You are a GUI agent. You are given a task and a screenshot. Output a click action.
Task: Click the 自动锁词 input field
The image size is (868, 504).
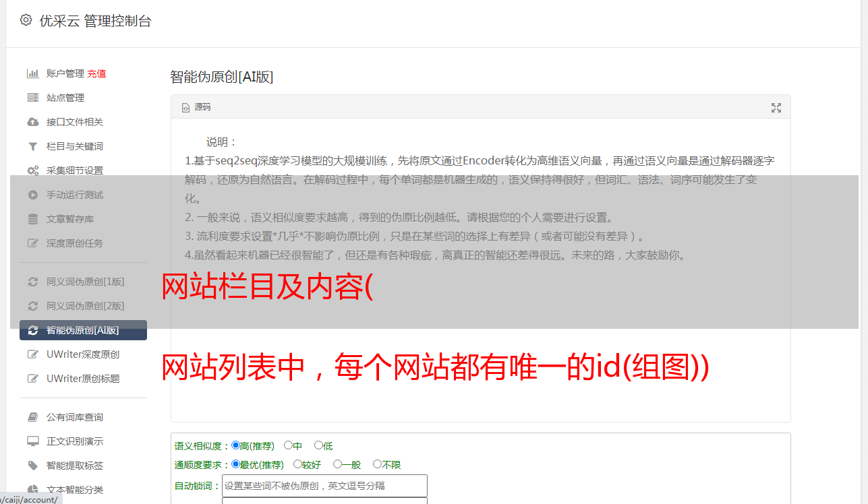click(324, 486)
